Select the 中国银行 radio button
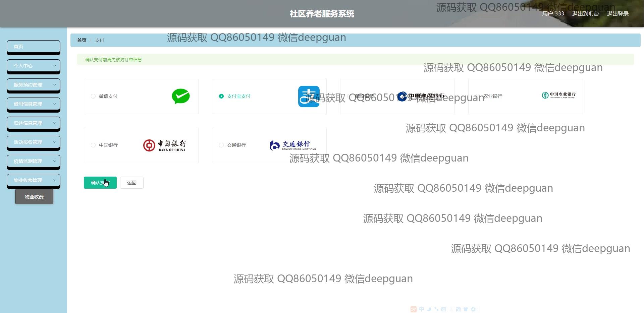The height and width of the screenshot is (313, 644). coord(93,145)
